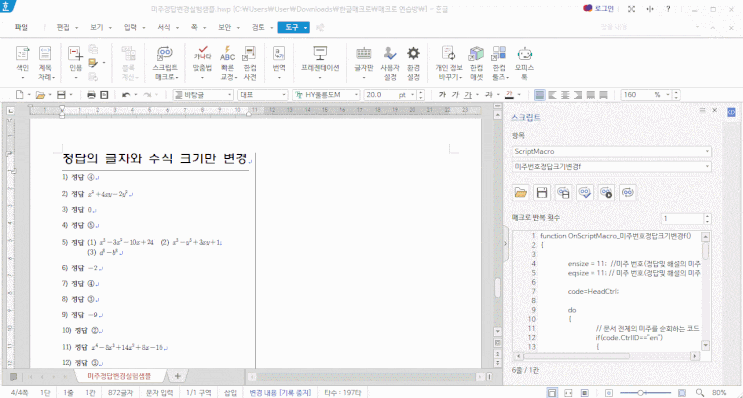Toggle 변경 내용 [기록 중지] tracking status
The image size is (743, 398).
click(x=280, y=392)
